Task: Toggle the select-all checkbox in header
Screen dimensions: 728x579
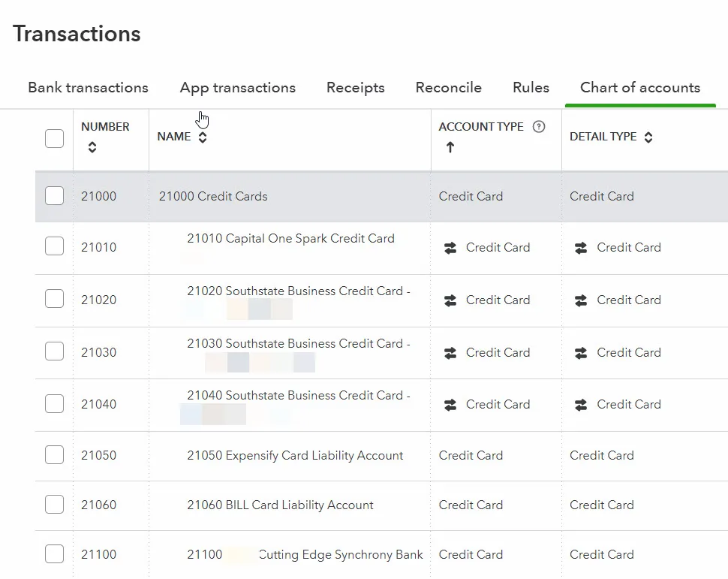Action: click(x=54, y=138)
